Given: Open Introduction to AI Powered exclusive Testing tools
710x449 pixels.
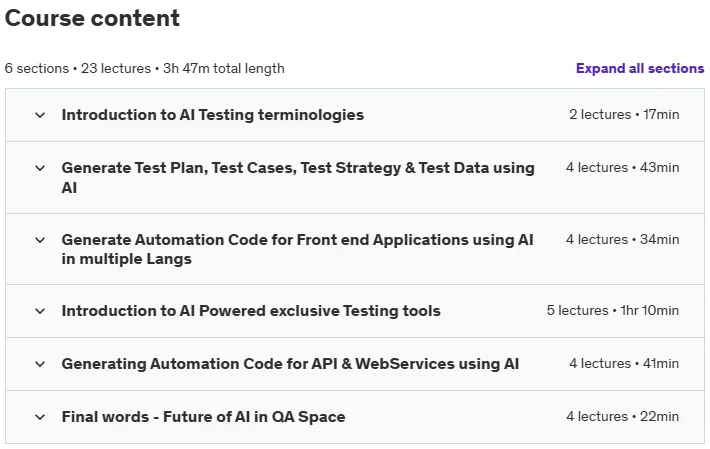Looking at the screenshot, I should 251,311.
